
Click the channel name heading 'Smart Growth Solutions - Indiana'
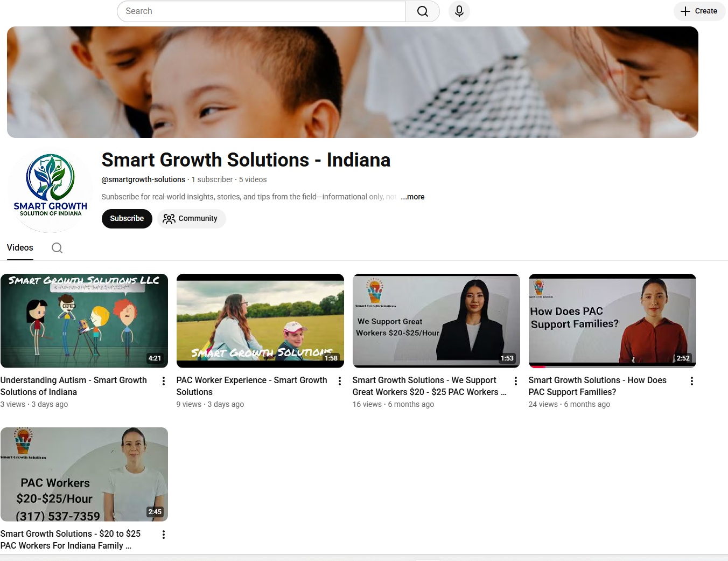click(x=246, y=160)
